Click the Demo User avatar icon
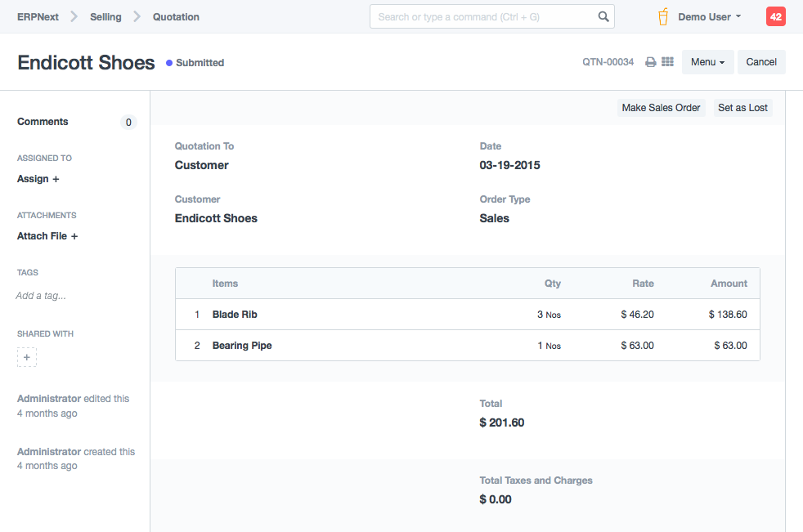 tap(663, 16)
